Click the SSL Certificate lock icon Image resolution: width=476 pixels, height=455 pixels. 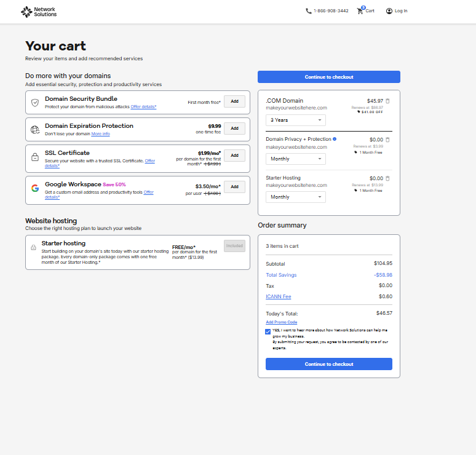click(35, 157)
